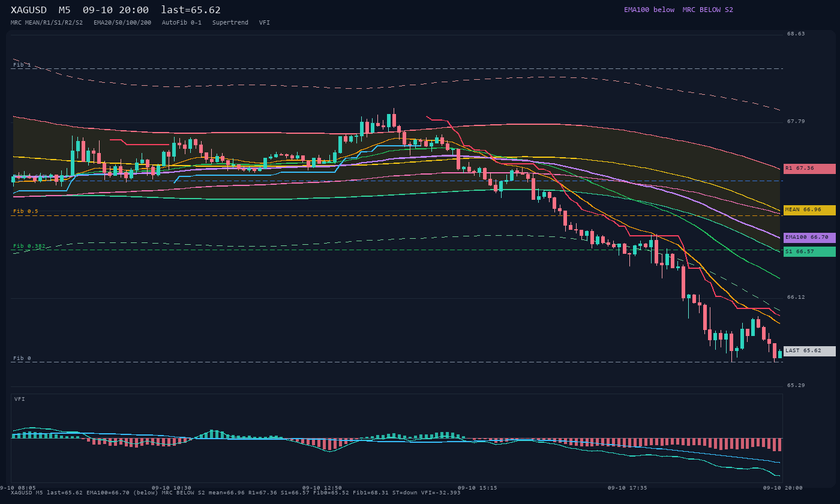Click the "09-10 15:15" time axis label
Screen dimensions: 840x504
[478, 488]
